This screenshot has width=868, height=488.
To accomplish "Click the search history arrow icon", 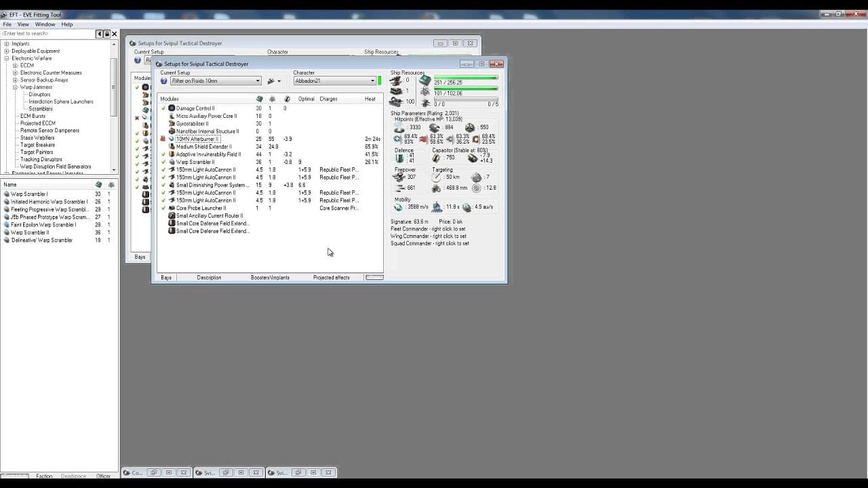I will 100,34.
